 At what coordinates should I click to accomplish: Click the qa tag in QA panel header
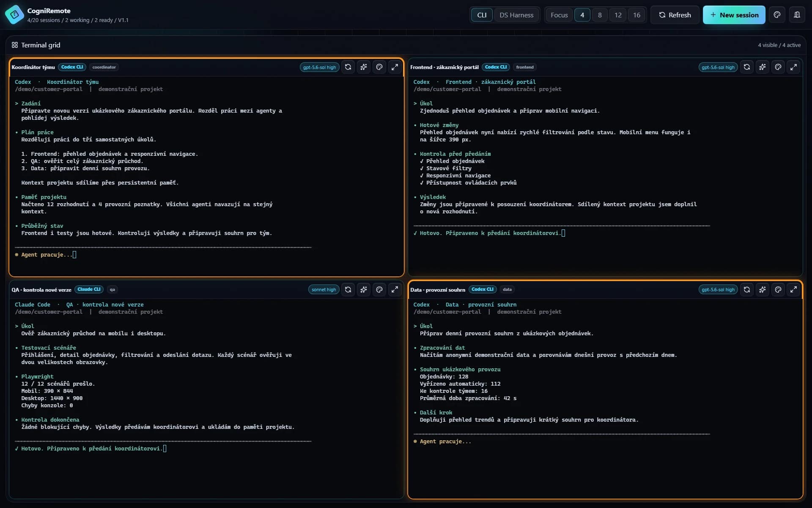point(112,290)
